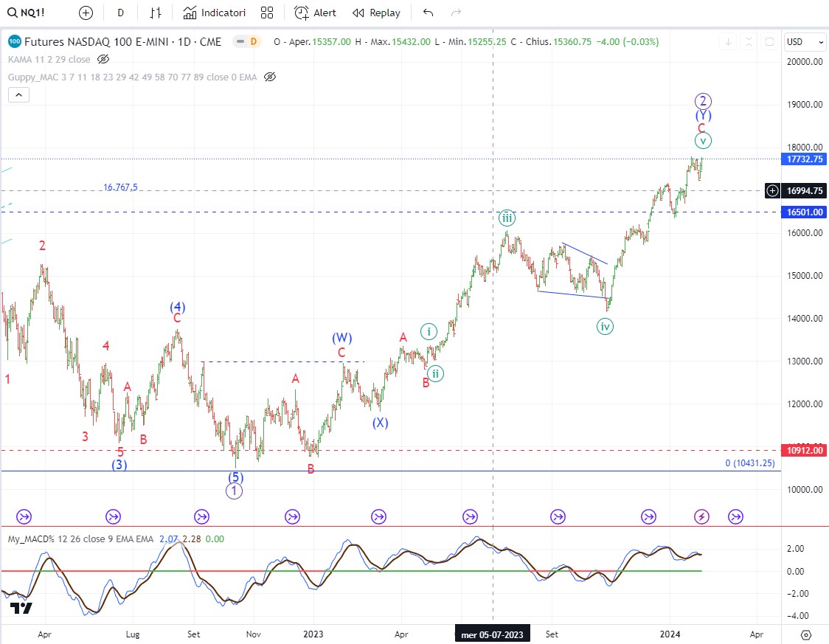Viewport: 829px width, 644px height.
Task: Click the 2024 time axis label
Action: click(670, 634)
